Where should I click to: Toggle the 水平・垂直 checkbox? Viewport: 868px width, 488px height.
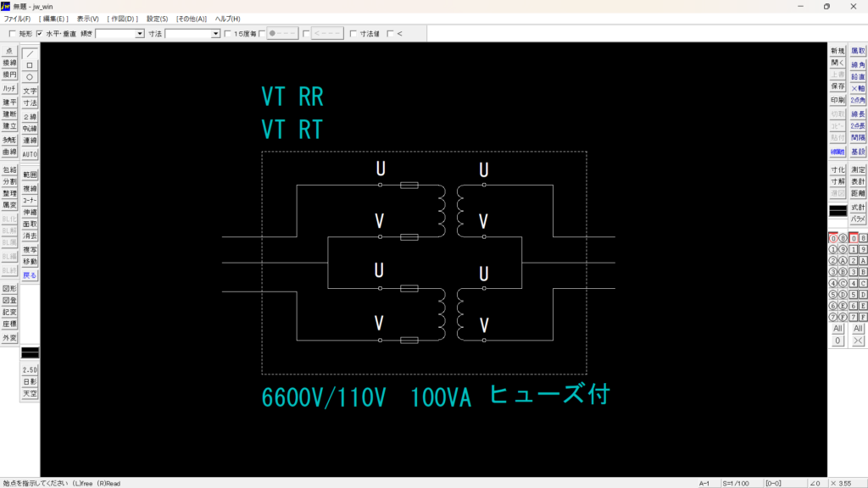(40, 34)
